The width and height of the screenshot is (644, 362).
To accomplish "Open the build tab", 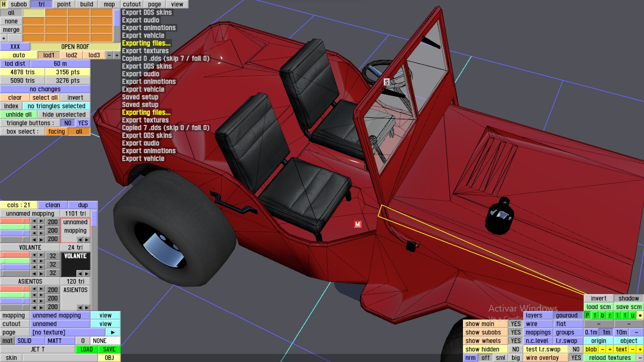I will 87,4.
